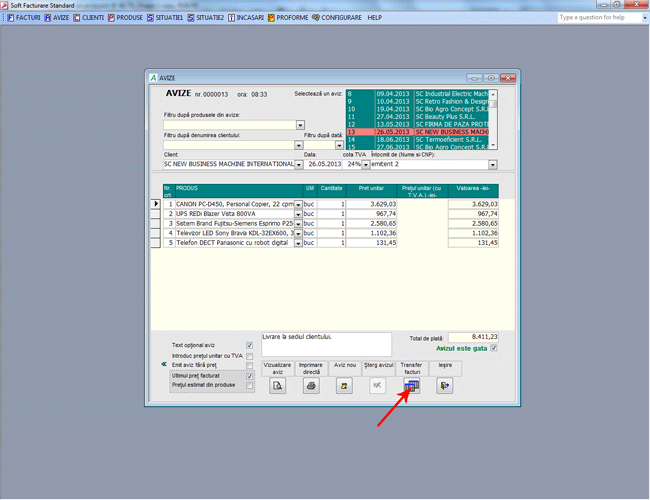Open product dropdown for UPS REDi Blazer row
The width and height of the screenshot is (650, 500).
click(298, 214)
